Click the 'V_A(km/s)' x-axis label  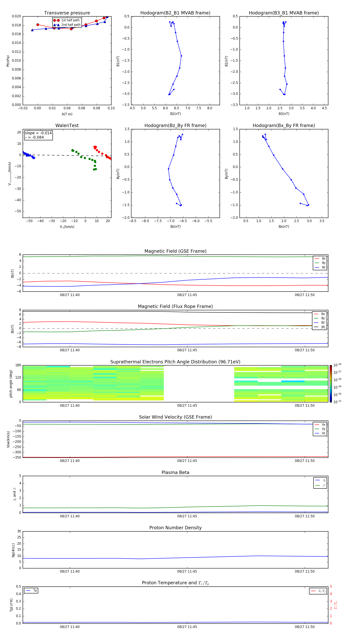point(67,227)
